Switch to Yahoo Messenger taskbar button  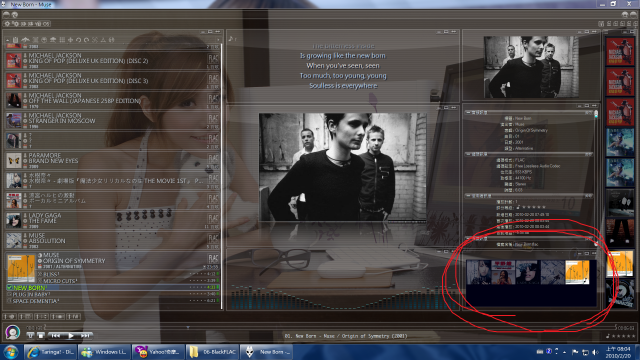click(158, 352)
